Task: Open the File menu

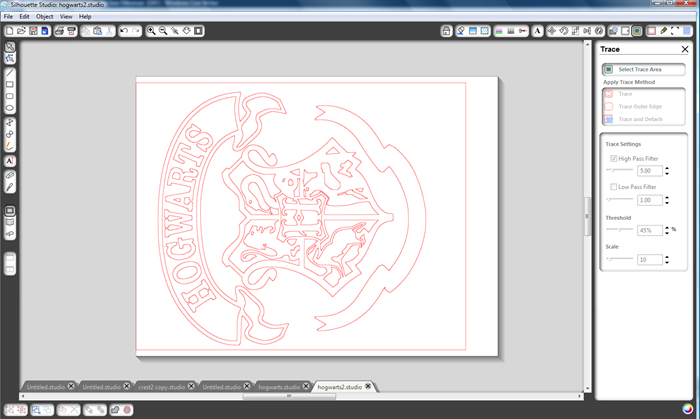Action: [x=8, y=17]
